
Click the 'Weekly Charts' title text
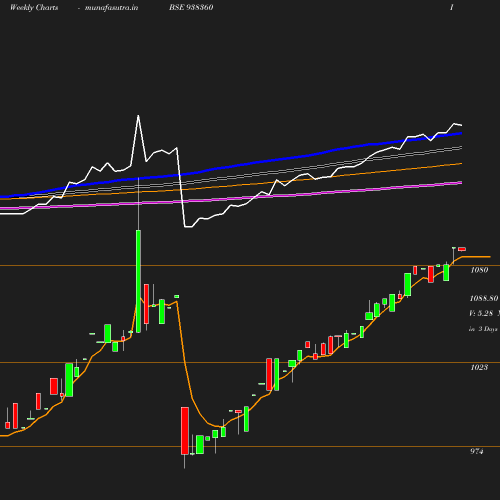(34, 8)
